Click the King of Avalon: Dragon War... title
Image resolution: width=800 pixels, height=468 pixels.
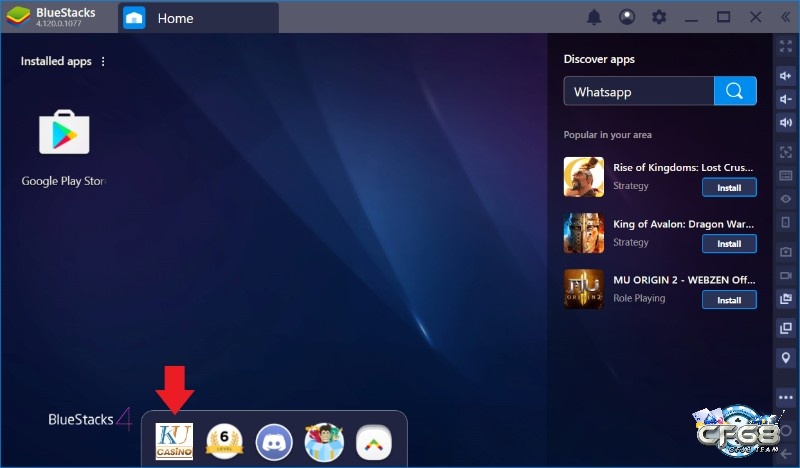[683, 224]
